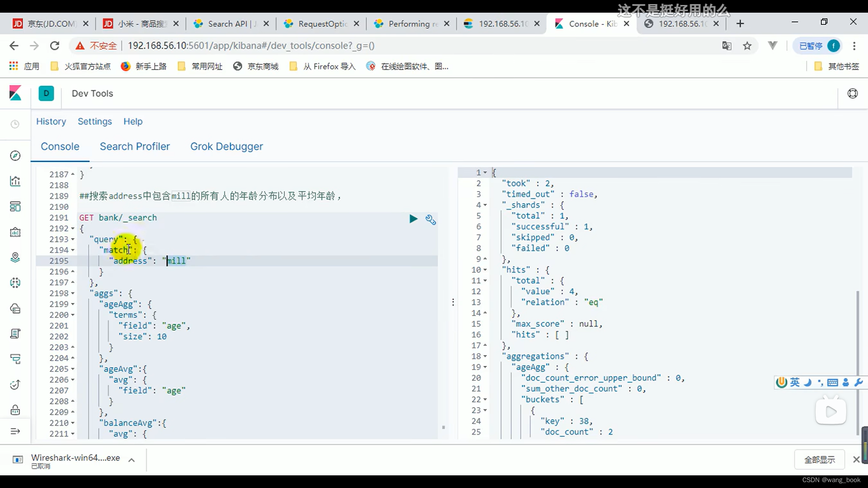Click the response pane vertical scrollbar

tap(857, 363)
